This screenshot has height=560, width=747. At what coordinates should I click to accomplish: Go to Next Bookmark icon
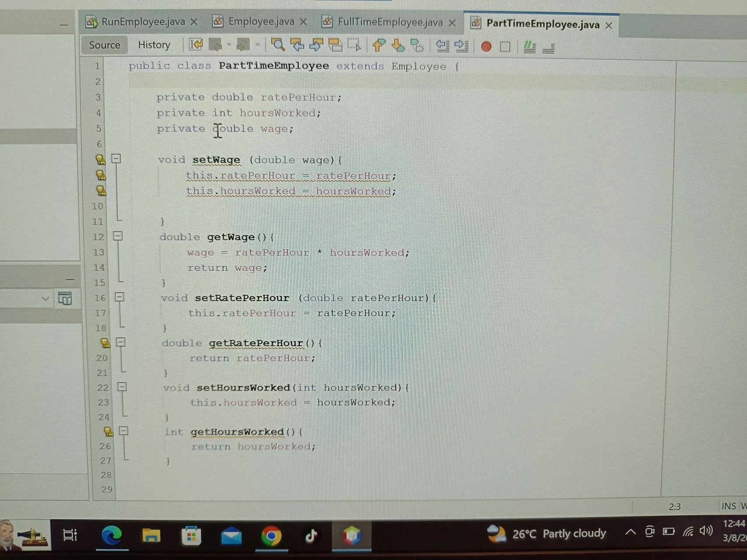(398, 45)
